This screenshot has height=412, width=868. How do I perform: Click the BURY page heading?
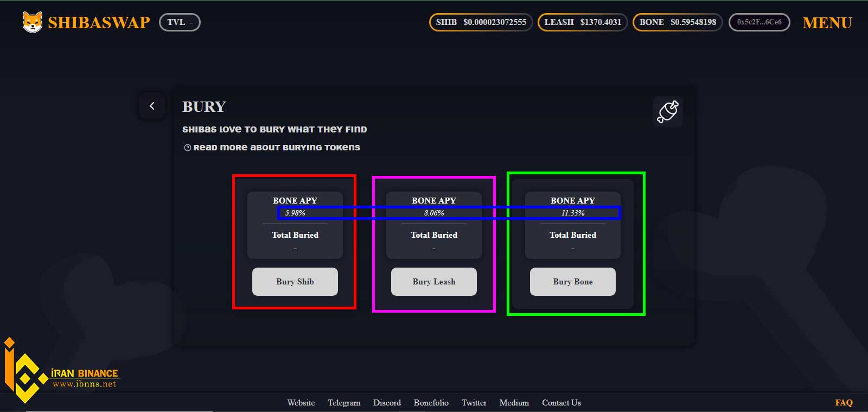(204, 107)
